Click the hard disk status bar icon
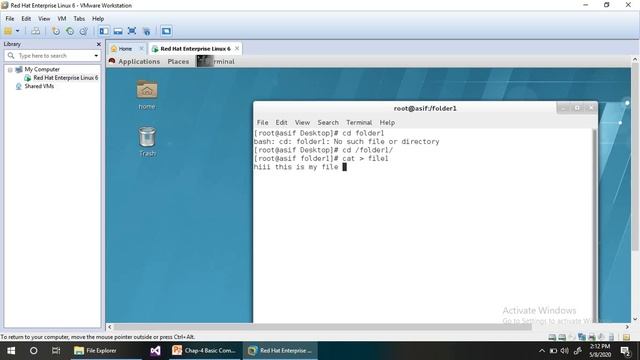Image resolution: width=640 pixels, height=360 pixels. click(x=552, y=337)
